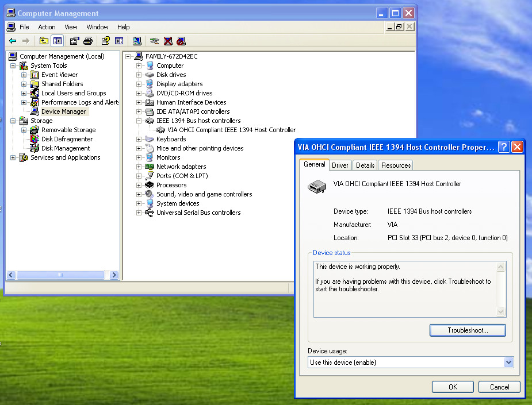Click the left pane horizontal scrollbar left arrow
The height and width of the screenshot is (405, 532).
[11, 275]
